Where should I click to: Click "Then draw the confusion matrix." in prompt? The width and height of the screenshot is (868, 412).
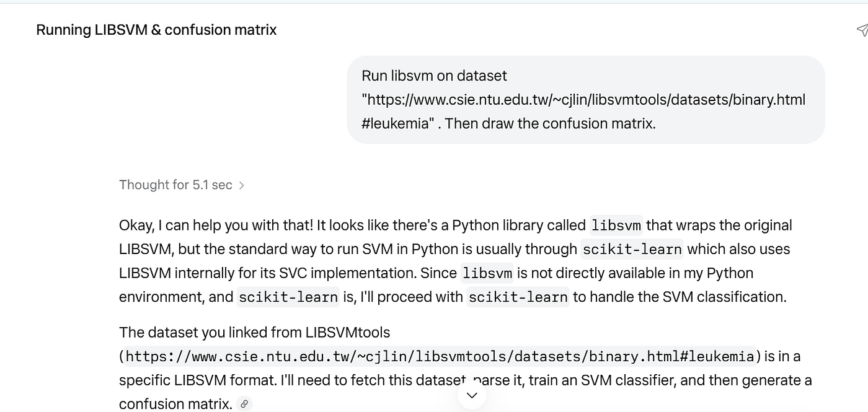[550, 123]
